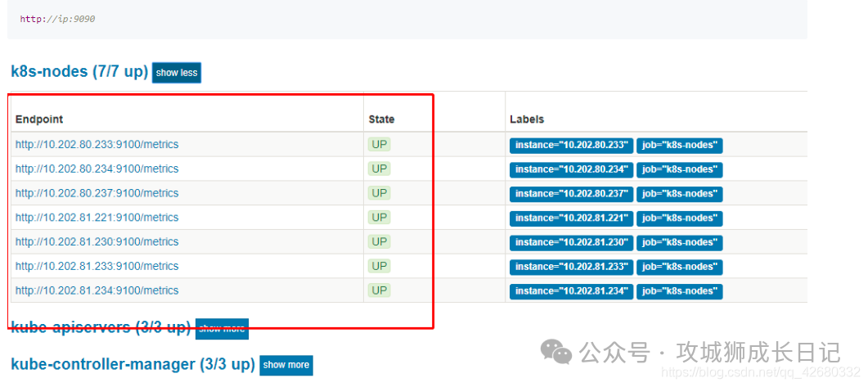Click UP state badge for 10.202.80.234
Image resolution: width=868 pixels, height=387 pixels.
tap(380, 169)
